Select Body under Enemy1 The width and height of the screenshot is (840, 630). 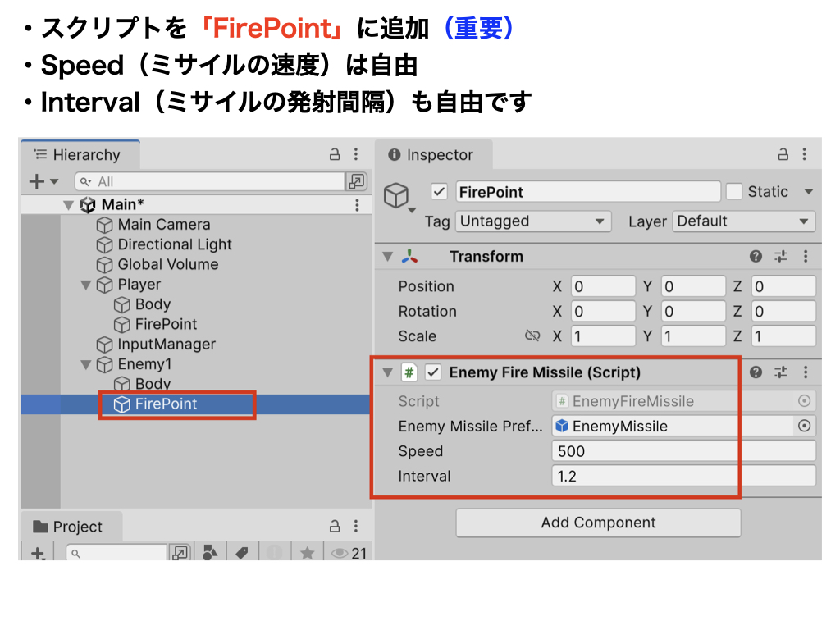click(153, 384)
